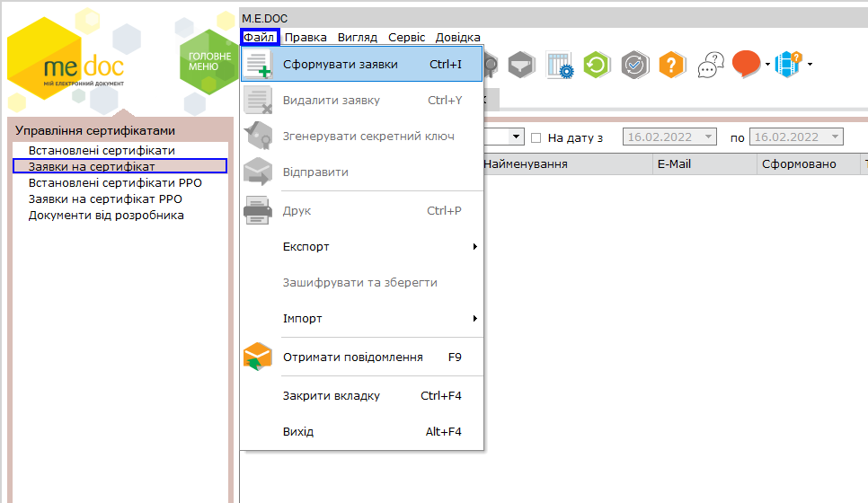868x503 pixels.
Task: Click the icon beside Видалити заявку
Action: (258, 101)
